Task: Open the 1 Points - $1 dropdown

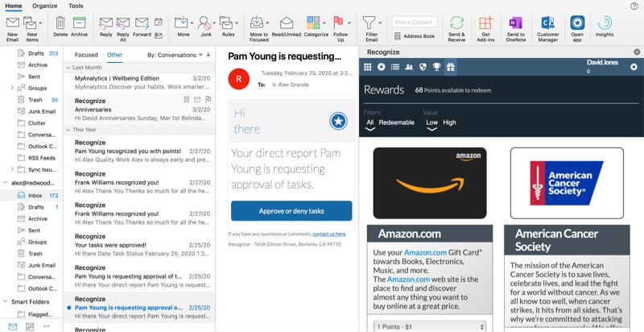Action: click(x=430, y=326)
